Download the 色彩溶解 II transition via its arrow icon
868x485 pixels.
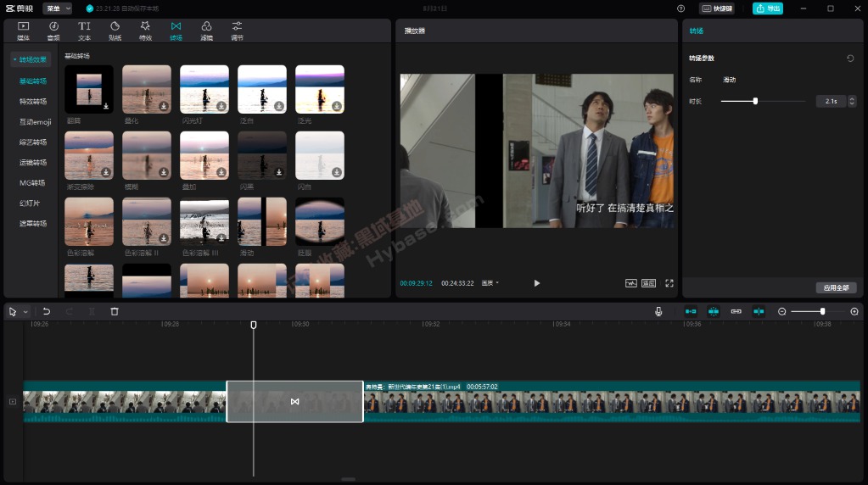163,239
